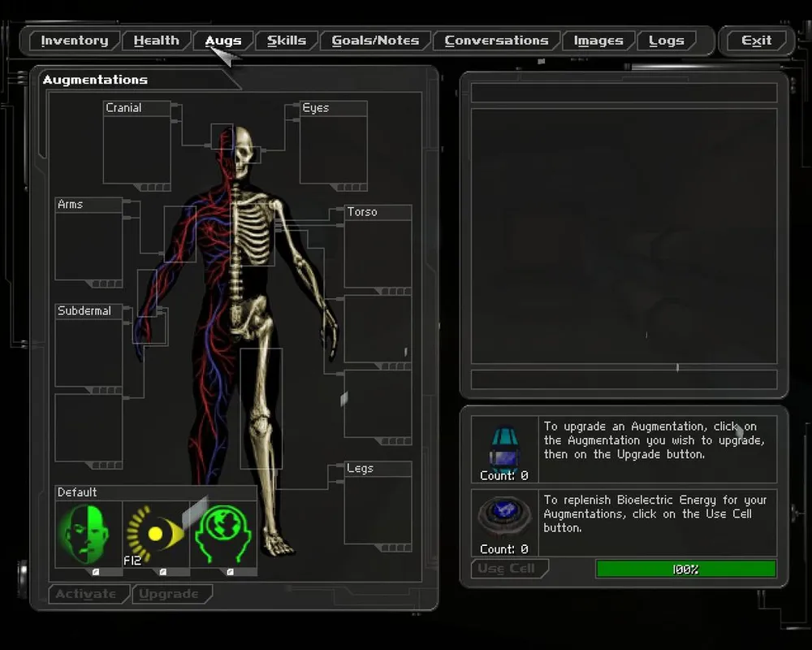Open the Logs tab
The image size is (812, 650).
click(667, 41)
